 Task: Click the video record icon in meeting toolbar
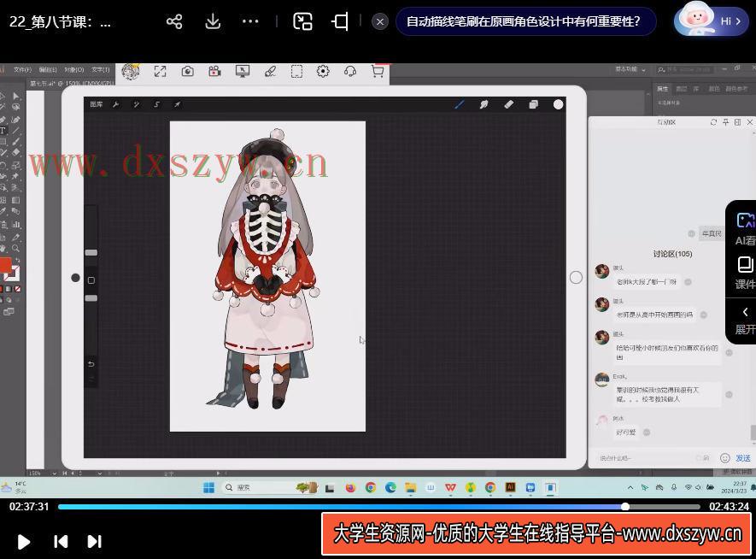(x=214, y=72)
